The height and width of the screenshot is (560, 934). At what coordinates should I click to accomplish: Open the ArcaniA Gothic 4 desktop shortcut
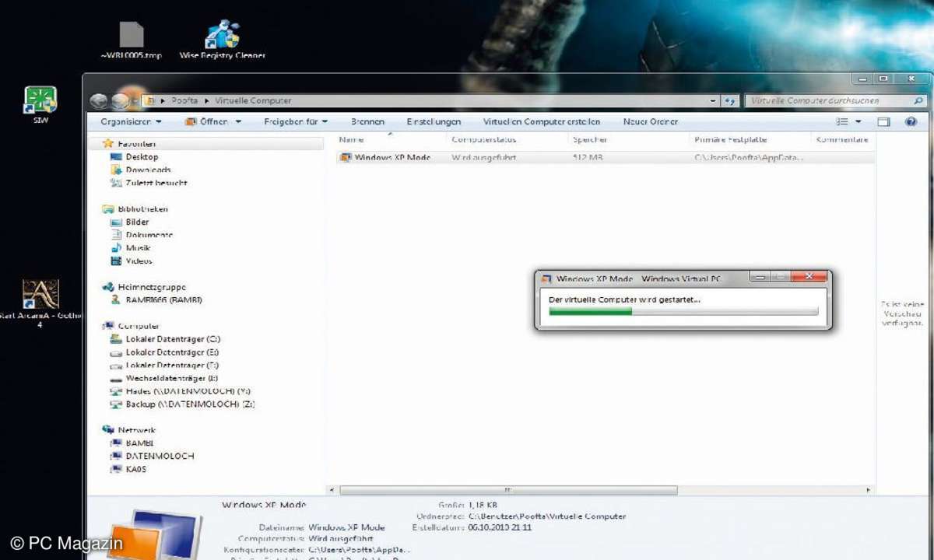(40, 305)
